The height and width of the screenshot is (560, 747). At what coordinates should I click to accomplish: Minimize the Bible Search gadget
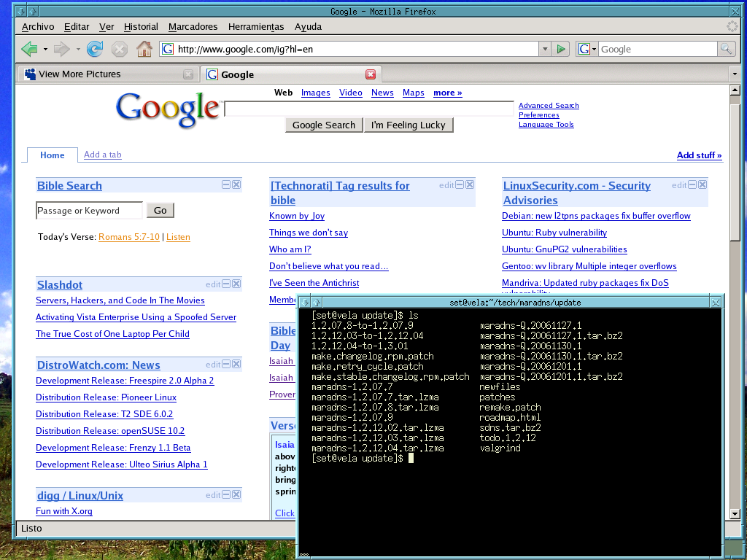(226, 184)
